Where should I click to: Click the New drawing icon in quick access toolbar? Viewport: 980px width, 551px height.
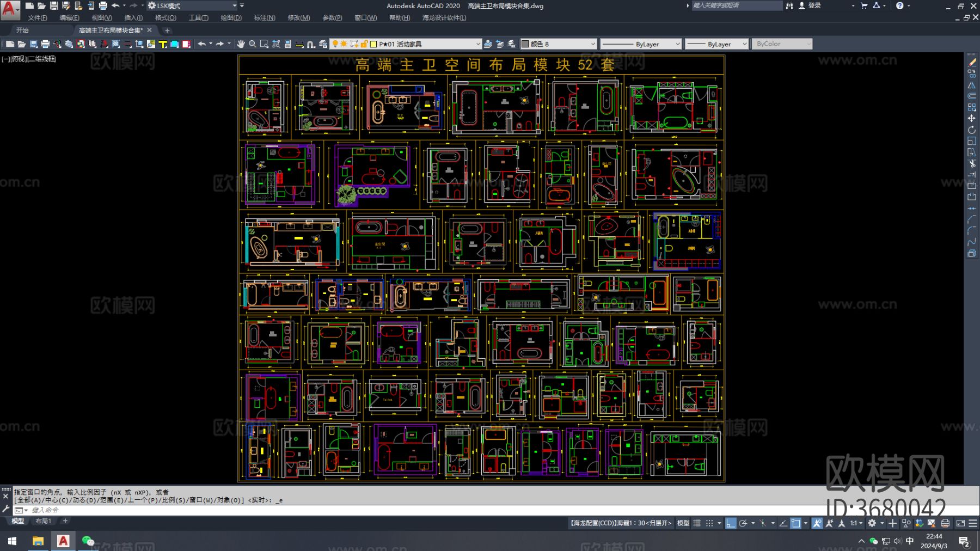[x=29, y=5]
